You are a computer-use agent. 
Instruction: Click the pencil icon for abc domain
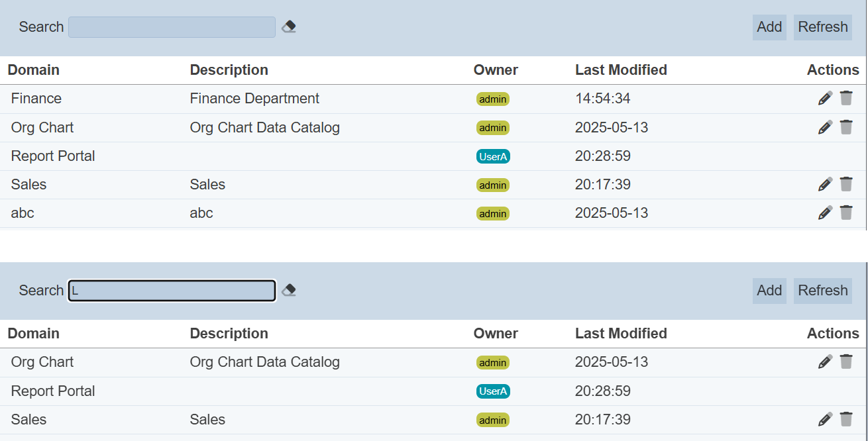click(825, 213)
